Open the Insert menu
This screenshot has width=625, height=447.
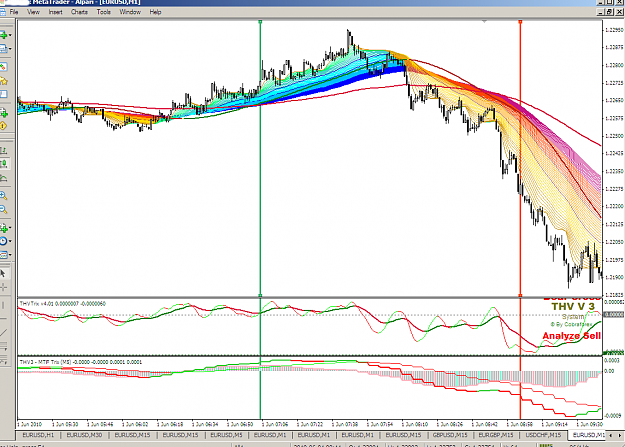(x=55, y=12)
